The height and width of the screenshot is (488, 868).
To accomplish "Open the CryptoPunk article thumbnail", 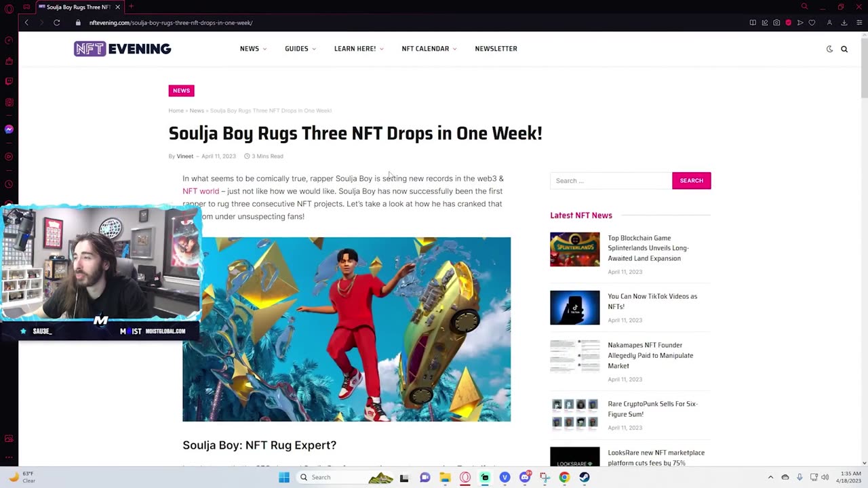I will 575,414.
